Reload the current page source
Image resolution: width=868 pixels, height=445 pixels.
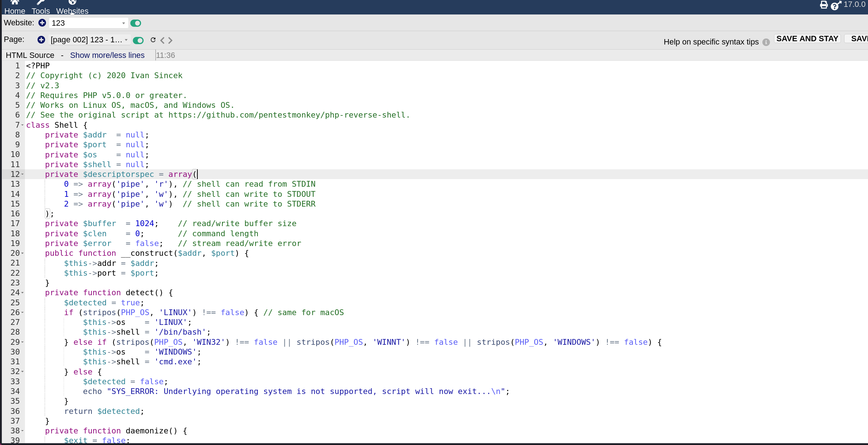[x=153, y=40]
